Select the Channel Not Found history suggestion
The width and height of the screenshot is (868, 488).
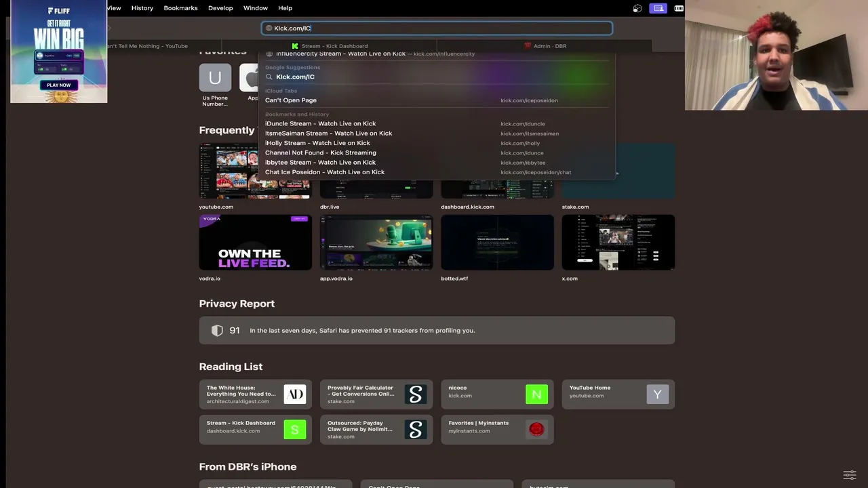pyautogui.click(x=437, y=153)
